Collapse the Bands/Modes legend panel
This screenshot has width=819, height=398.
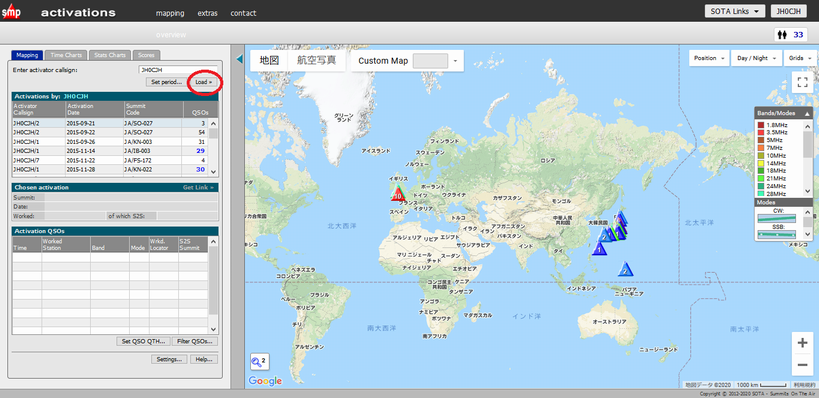point(808,113)
